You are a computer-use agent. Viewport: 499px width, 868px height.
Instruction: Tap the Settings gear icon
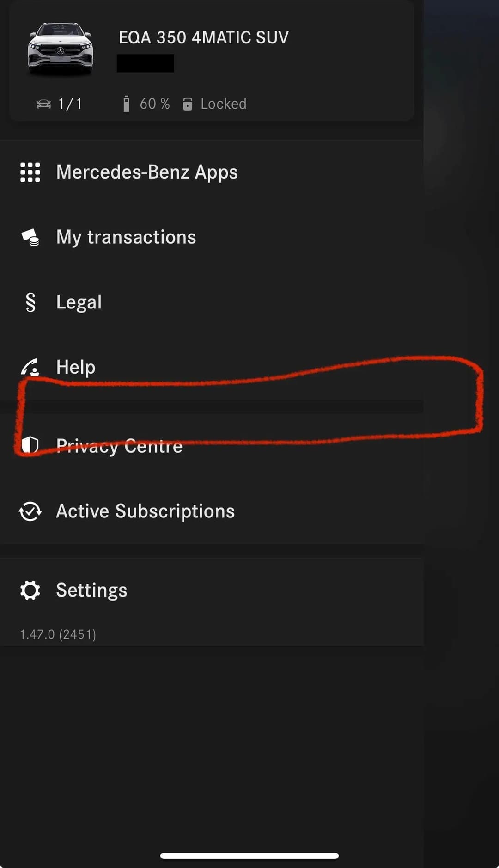(x=30, y=591)
